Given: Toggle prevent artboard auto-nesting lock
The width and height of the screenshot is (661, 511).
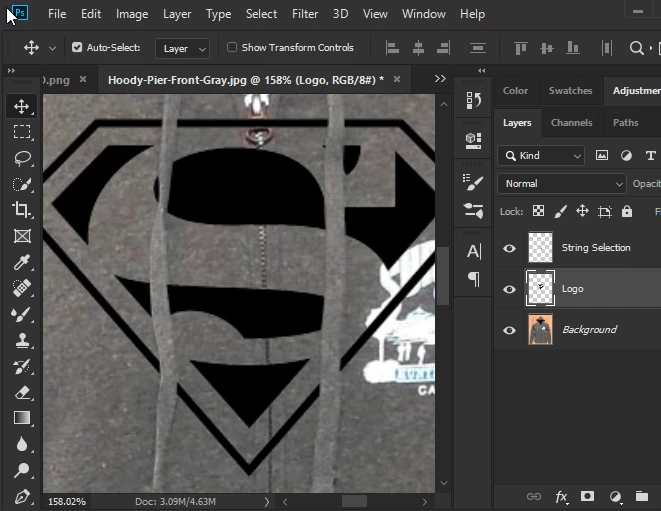Looking at the screenshot, I should [x=605, y=211].
